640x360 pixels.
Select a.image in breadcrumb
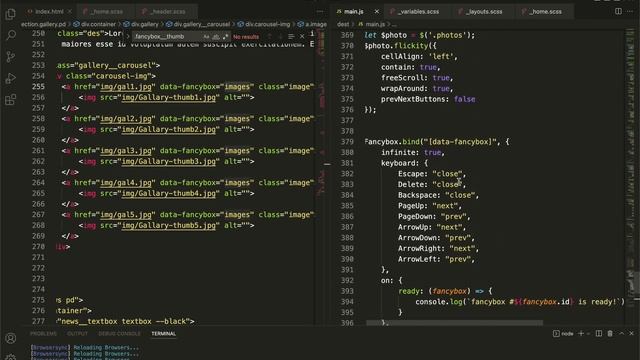312,24
